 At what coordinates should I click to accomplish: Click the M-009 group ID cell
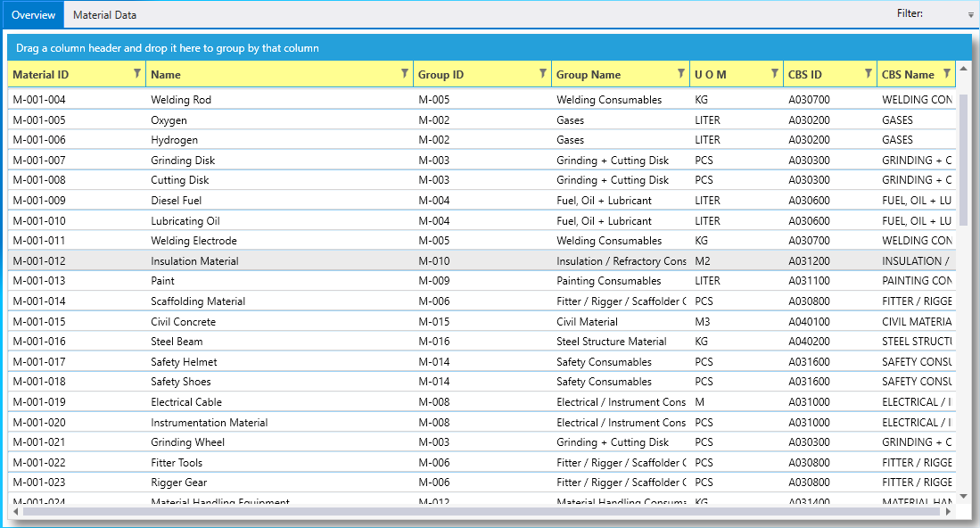482,281
